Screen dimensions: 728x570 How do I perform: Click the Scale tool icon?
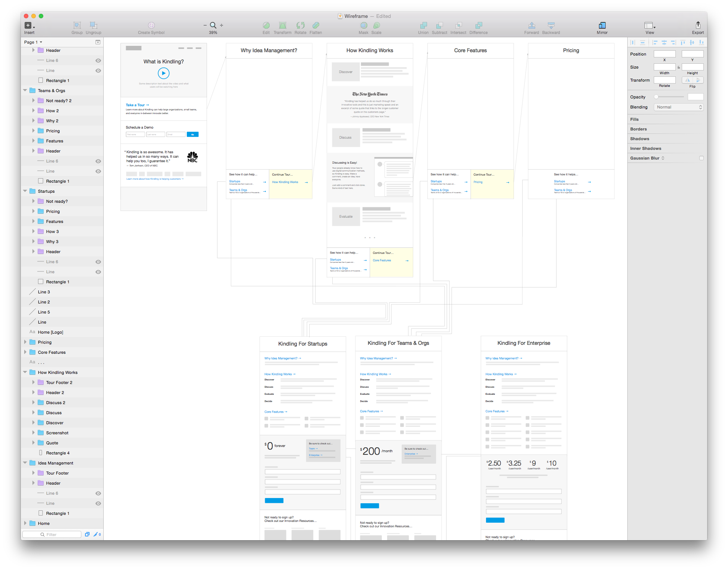(376, 25)
